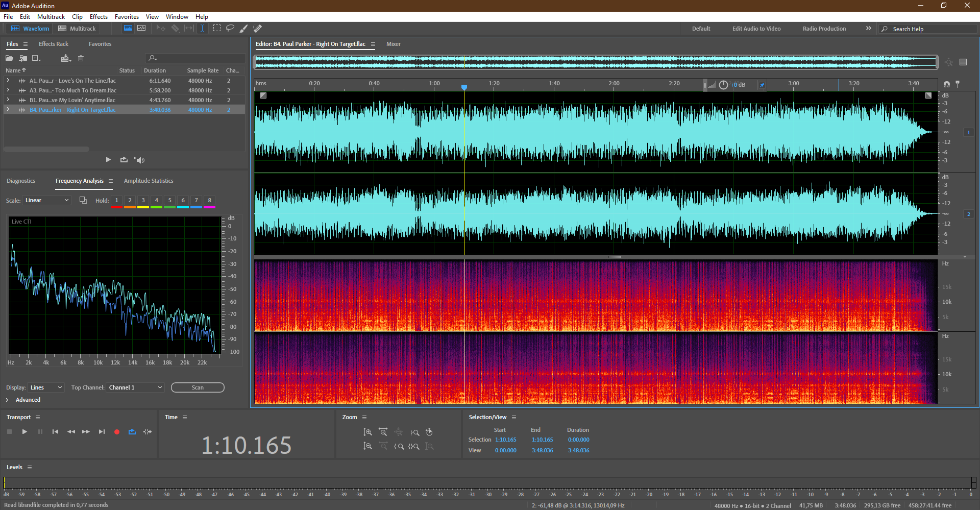Open the Multitrack menu
The image size is (980, 510).
pos(51,17)
